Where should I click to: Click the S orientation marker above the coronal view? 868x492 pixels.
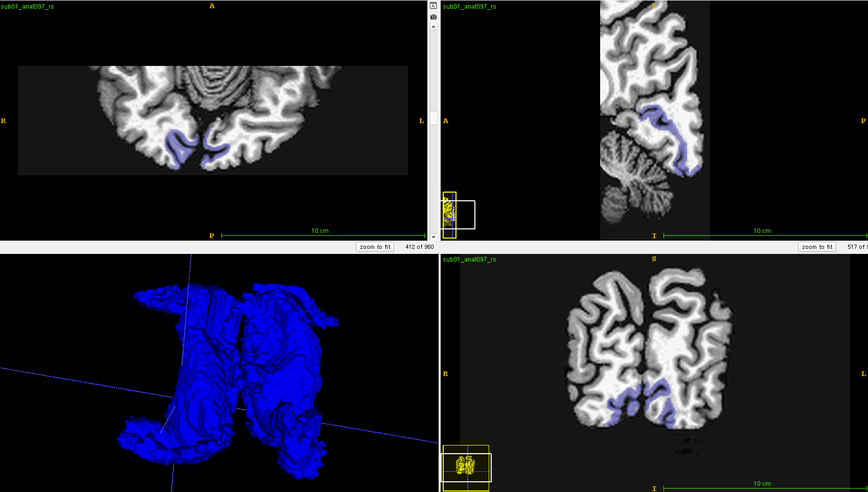coord(654,259)
